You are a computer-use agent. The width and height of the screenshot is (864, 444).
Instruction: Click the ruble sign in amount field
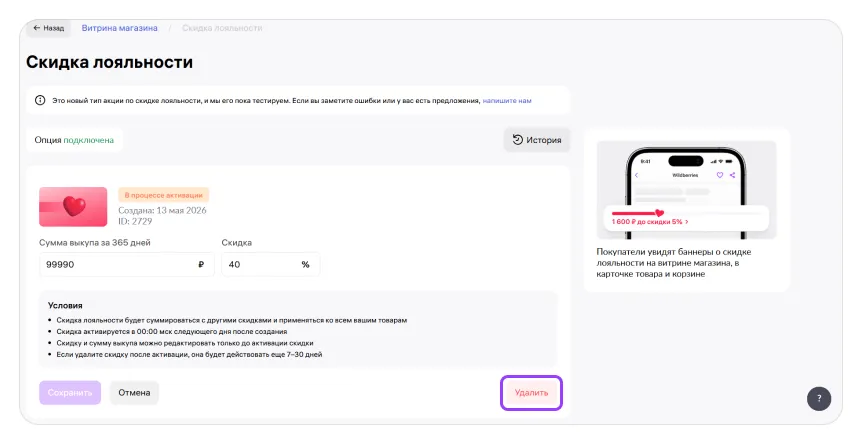point(201,264)
